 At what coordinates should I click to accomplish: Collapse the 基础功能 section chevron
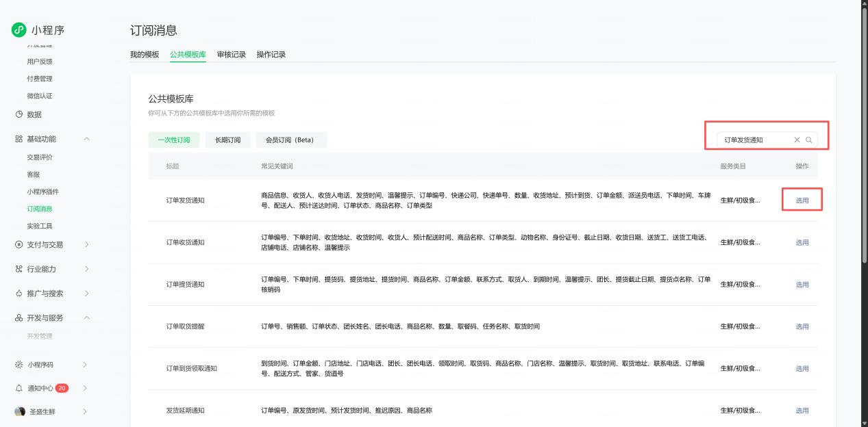(x=86, y=139)
